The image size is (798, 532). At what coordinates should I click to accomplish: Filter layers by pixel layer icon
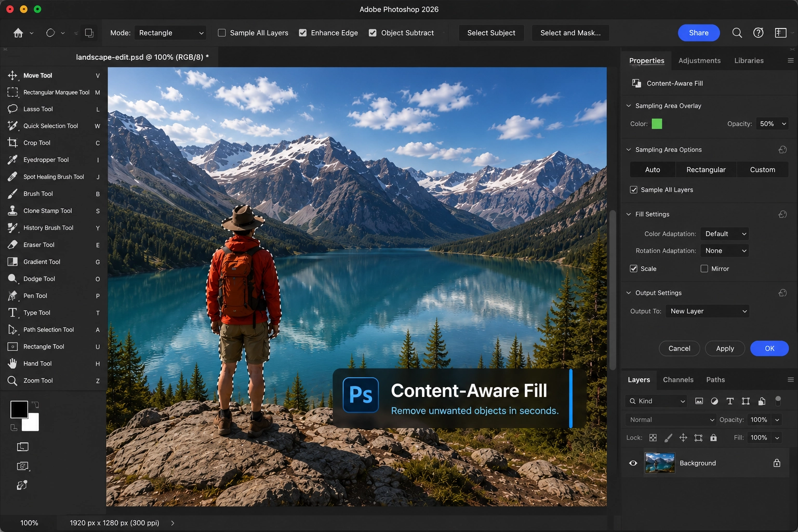pos(699,401)
